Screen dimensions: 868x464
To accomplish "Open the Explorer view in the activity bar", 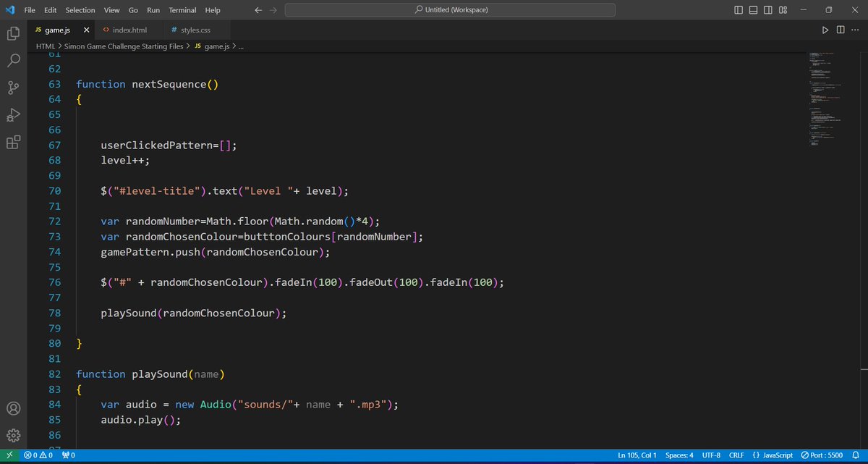I will click(13, 33).
